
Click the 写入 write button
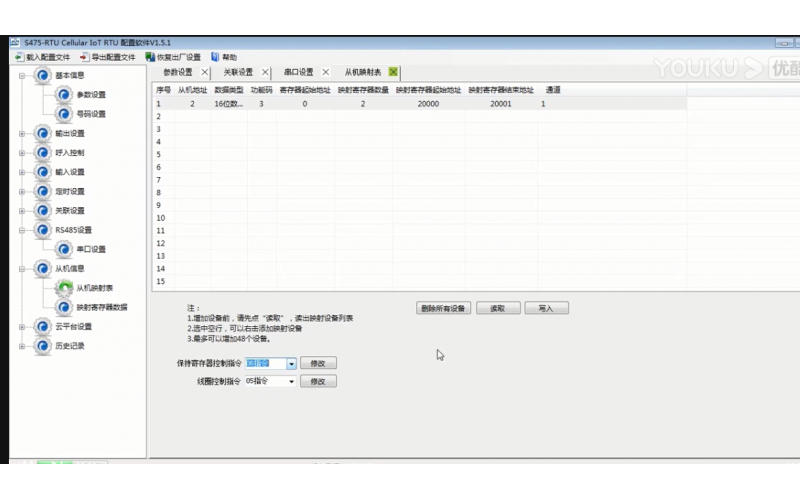[546, 308]
